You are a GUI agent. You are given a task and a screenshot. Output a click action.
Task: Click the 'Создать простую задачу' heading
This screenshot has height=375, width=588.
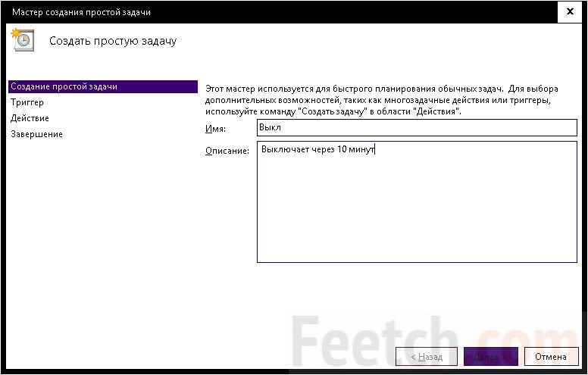(x=113, y=41)
